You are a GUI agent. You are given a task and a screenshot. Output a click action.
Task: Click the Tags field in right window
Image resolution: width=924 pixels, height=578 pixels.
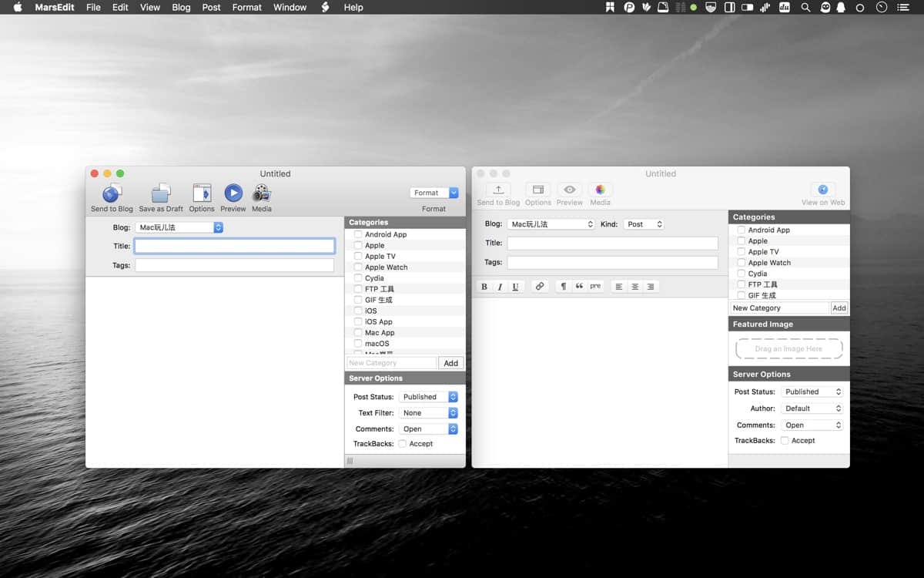[612, 263]
